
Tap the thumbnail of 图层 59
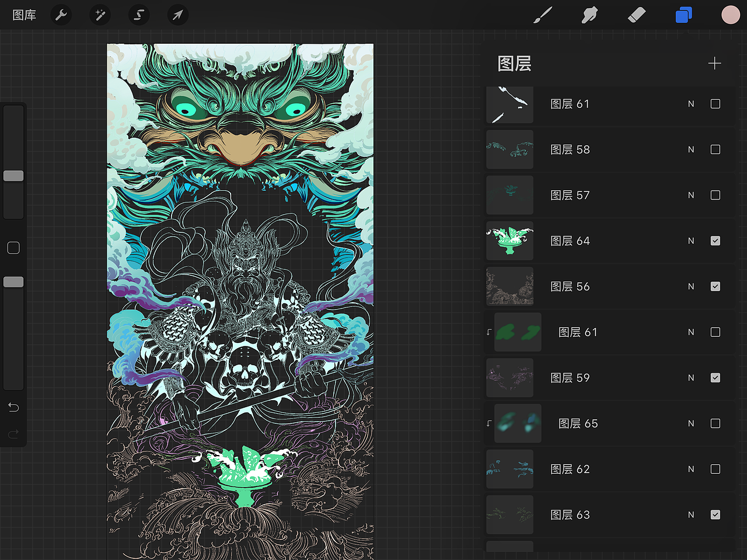pyautogui.click(x=510, y=378)
